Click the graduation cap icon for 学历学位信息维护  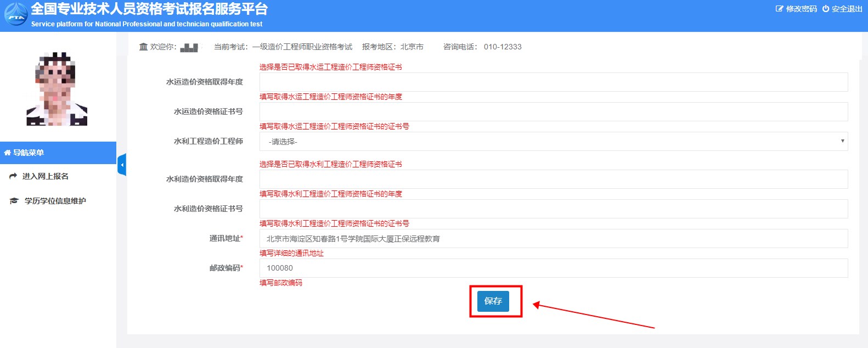14,201
